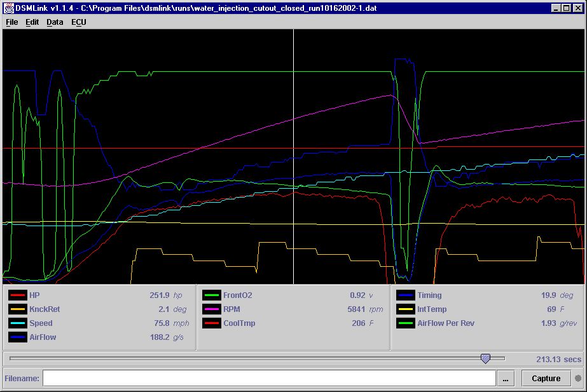Click the green FrontO2 color swatch
Viewport: 587px width, 392px height.
(x=212, y=295)
